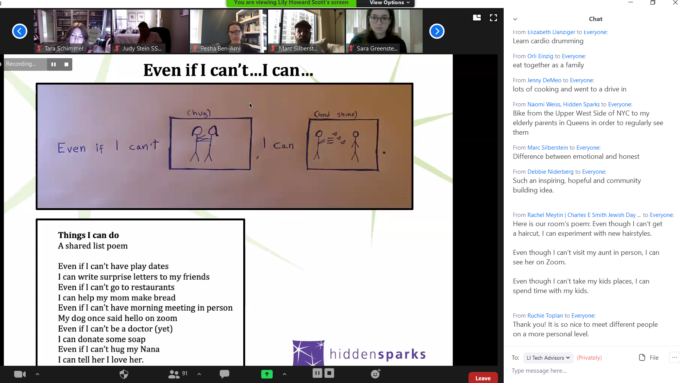
Task: Collapse the Chat panel with the chevron
Action: point(515,19)
